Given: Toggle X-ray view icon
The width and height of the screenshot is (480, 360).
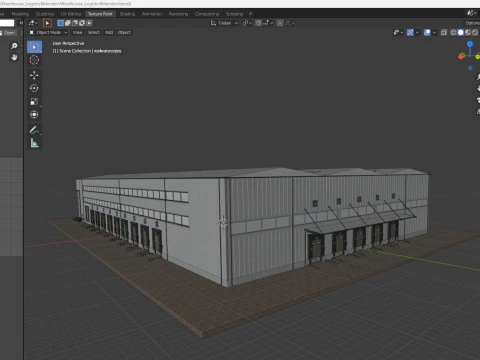Looking at the screenshot, I should pos(444,32).
